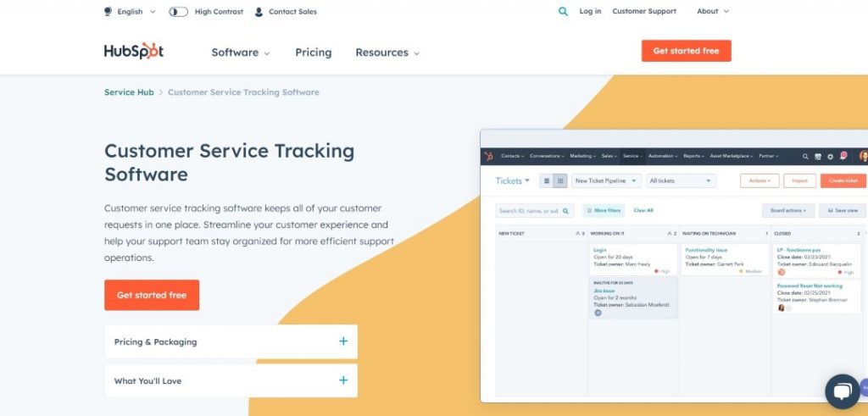The height and width of the screenshot is (416, 868).
Task: Click Create ticket button in screenshot
Action: (843, 181)
